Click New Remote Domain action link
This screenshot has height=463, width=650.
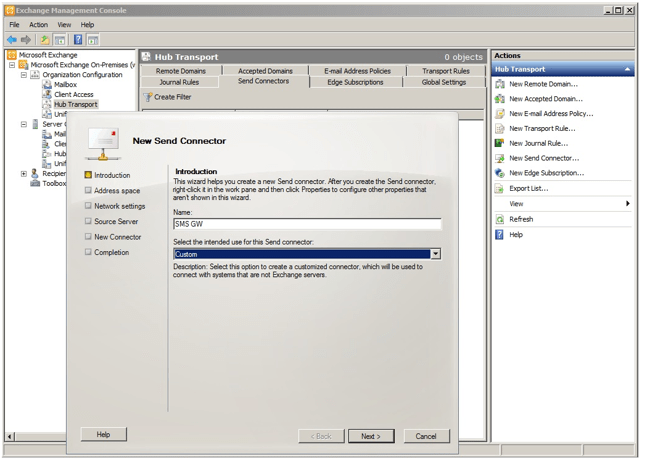tap(543, 84)
